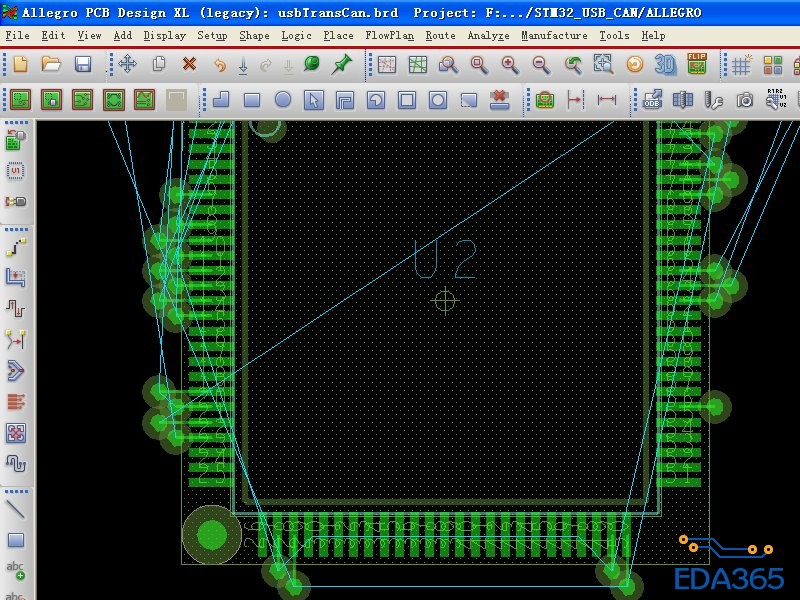
Task: Click the fifth green icon with red border
Action: 144,99
